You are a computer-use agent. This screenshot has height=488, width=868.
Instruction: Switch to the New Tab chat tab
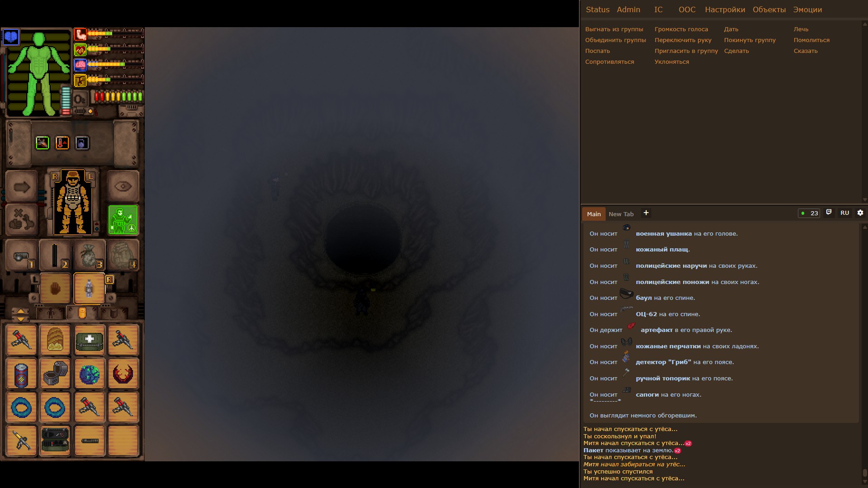[x=621, y=214]
